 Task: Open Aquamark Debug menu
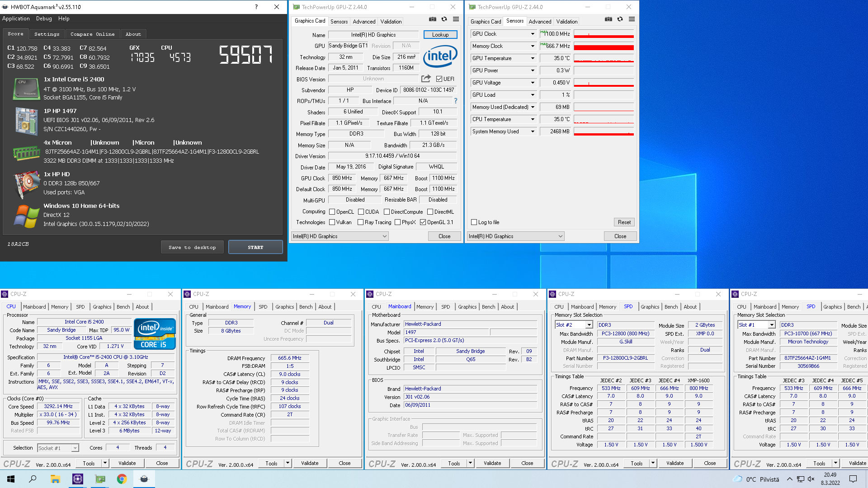[44, 19]
